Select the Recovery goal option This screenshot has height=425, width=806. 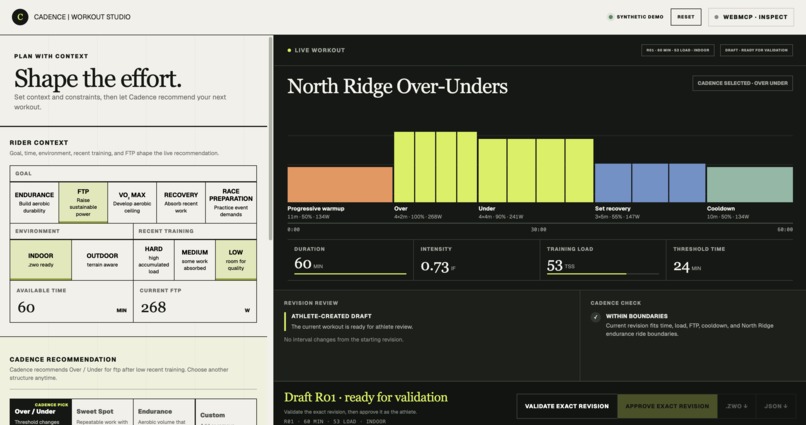181,202
